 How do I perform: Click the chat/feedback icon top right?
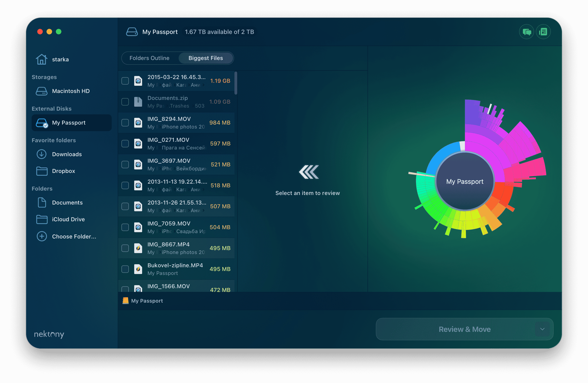click(x=526, y=32)
